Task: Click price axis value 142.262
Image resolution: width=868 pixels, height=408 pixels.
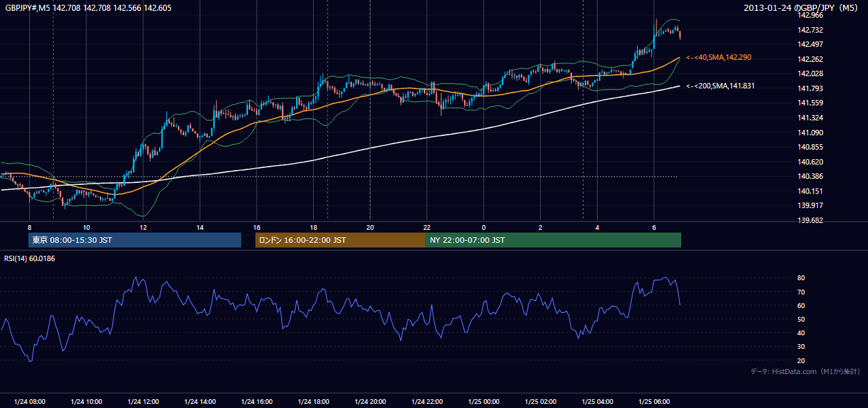Action: coord(811,59)
